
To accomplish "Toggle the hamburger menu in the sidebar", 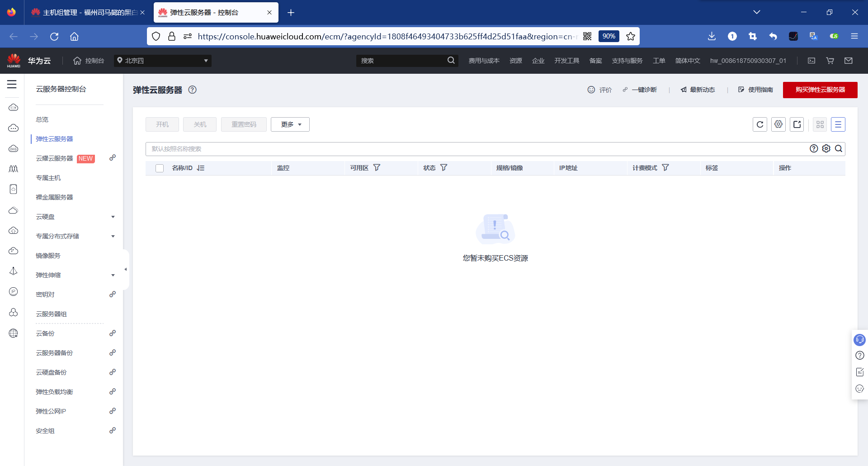I will tap(12, 84).
